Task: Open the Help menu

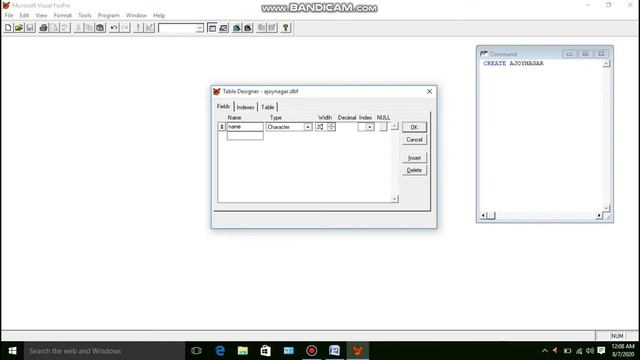Action: (x=159, y=16)
